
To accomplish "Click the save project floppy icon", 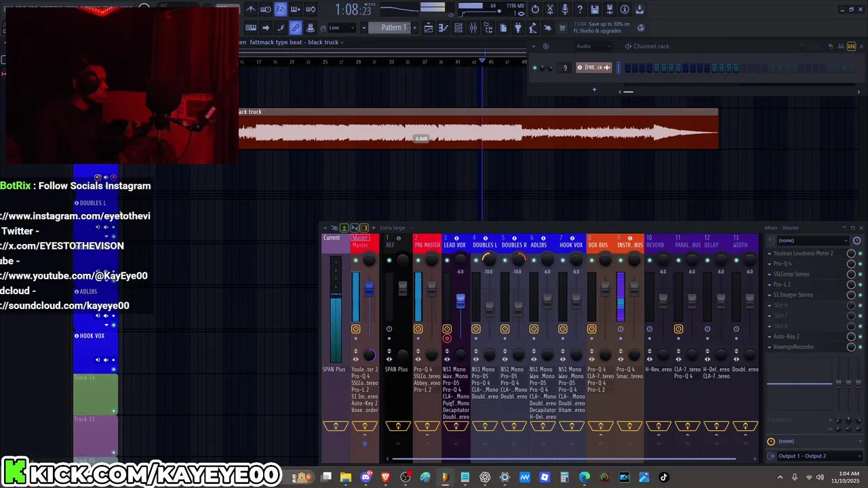I will 595,9.
